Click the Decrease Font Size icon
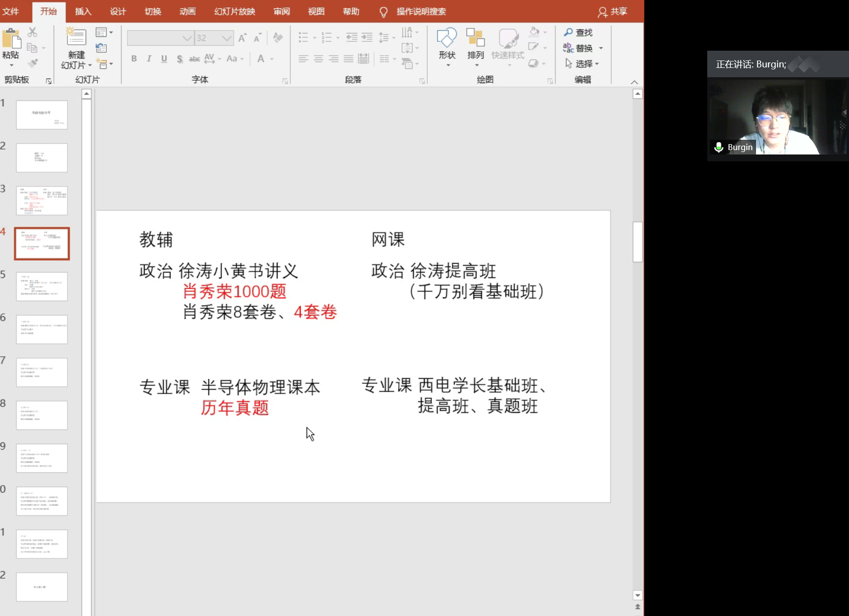The width and height of the screenshot is (849, 616). tap(257, 38)
